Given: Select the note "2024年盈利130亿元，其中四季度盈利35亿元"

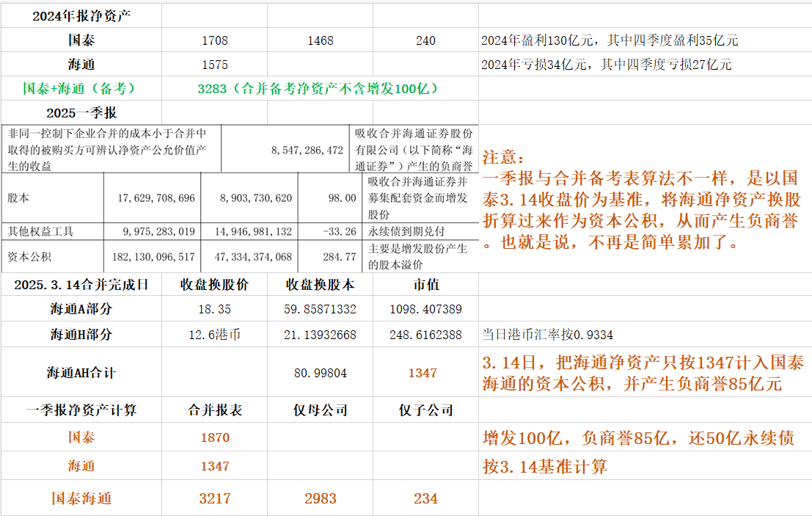Looking at the screenshot, I should 610,40.
